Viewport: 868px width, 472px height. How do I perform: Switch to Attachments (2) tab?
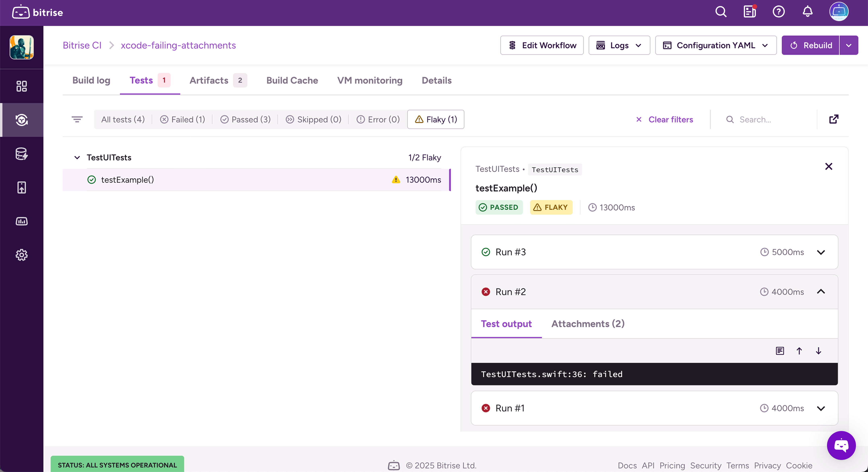pyautogui.click(x=588, y=324)
